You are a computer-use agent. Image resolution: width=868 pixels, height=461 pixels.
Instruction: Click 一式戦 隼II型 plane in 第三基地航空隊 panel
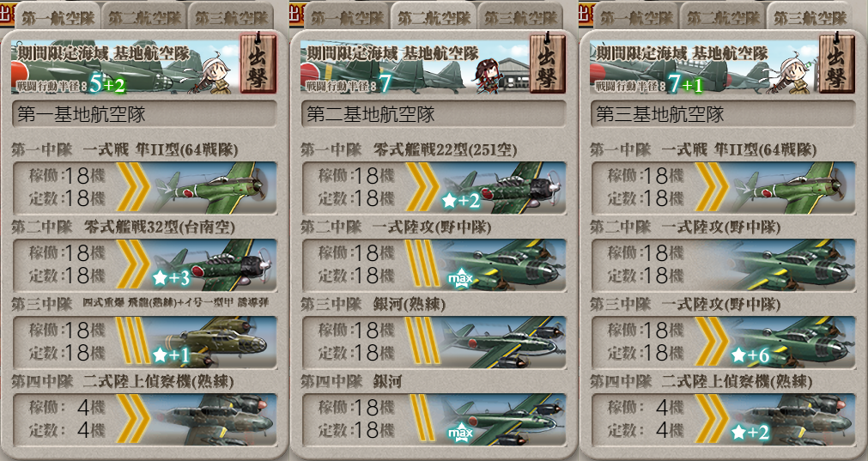tap(791, 187)
